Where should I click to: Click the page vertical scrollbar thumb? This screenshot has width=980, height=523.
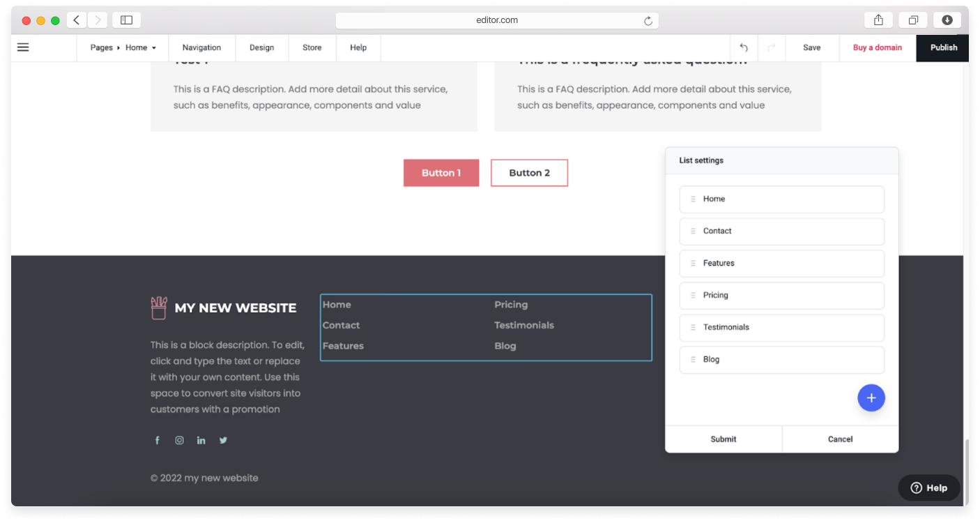coord(966,473)
